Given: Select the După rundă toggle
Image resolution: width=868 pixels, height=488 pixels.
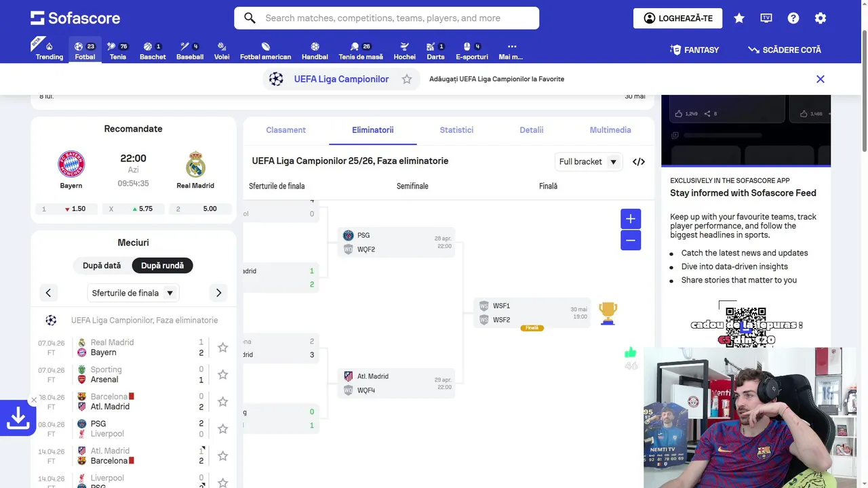Looking at the screenshot, I should [x=163, y=266].
